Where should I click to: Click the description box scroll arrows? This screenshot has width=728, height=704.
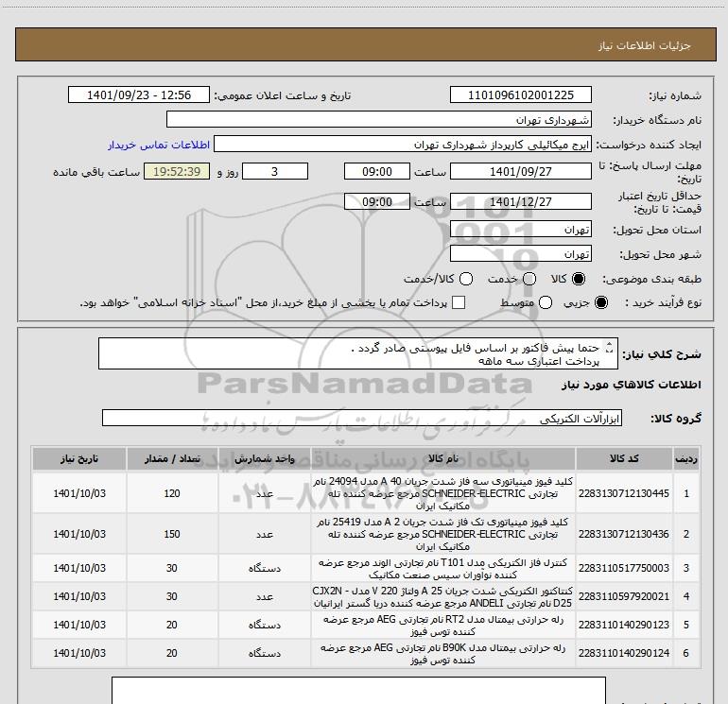click(610, 347)
